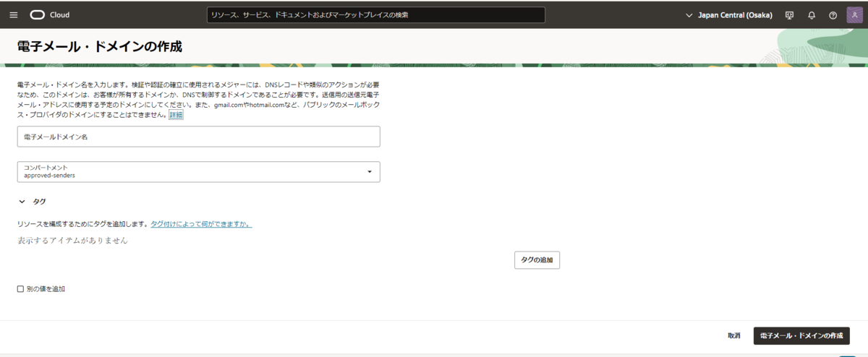The height and width of the screenshot is (357, 868).
Task: Click the page heading 電子メール・ドメインの作成
Action: click(x=99, y=47)
